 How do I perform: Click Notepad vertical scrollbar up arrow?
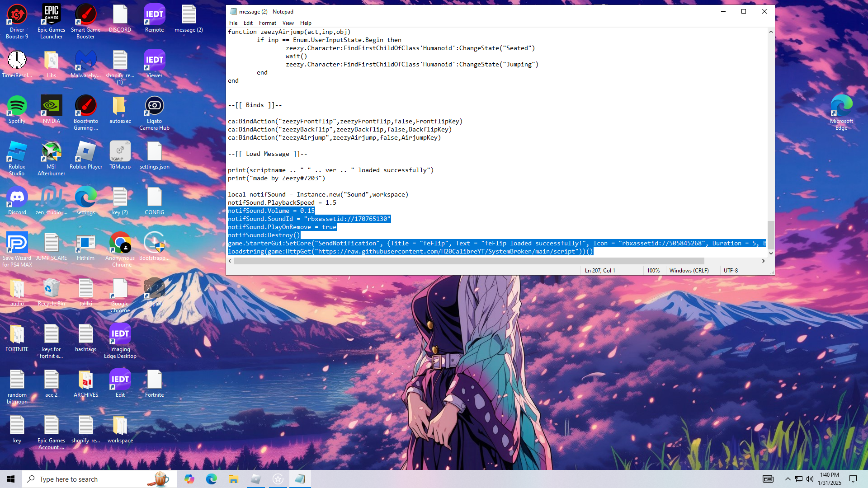click(771, 32)
